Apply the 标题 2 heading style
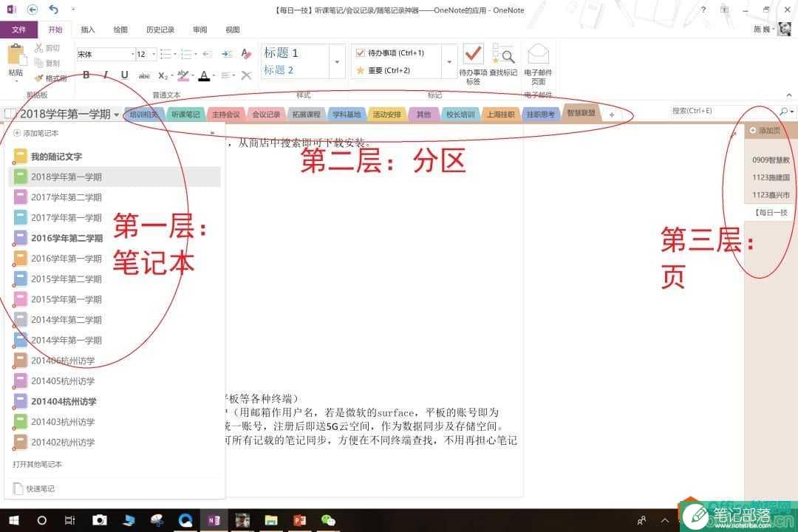 [x=279, y=69]
